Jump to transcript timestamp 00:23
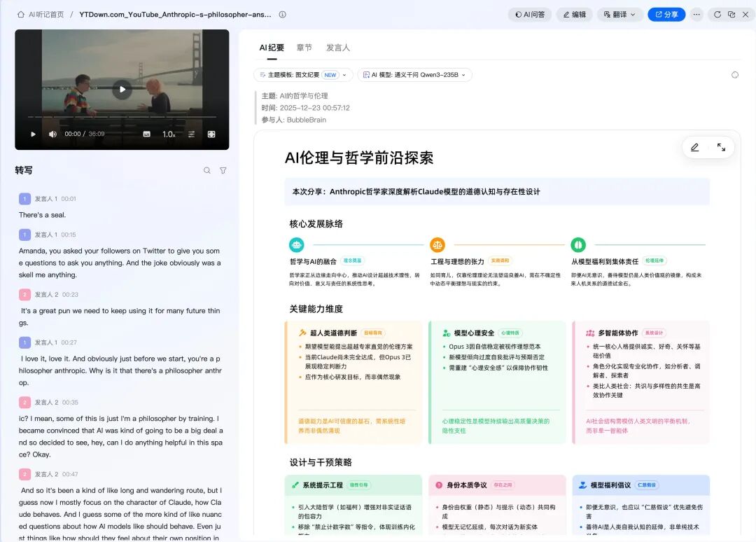The width and height of the screenshot is (756, 542). tap(70, 295)
